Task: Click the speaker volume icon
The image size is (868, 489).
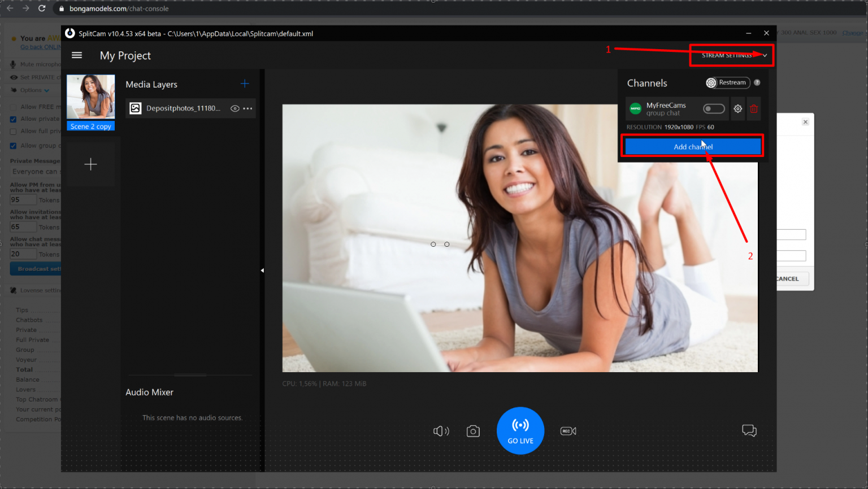Action: click(x=441, y=430)
